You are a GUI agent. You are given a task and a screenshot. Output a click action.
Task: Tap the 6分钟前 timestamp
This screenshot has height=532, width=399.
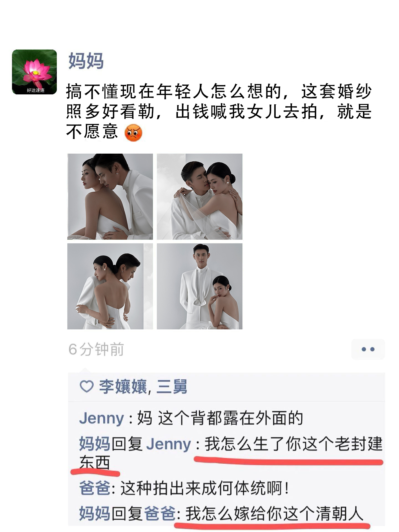pyautogui.click(x=96, y=349)
